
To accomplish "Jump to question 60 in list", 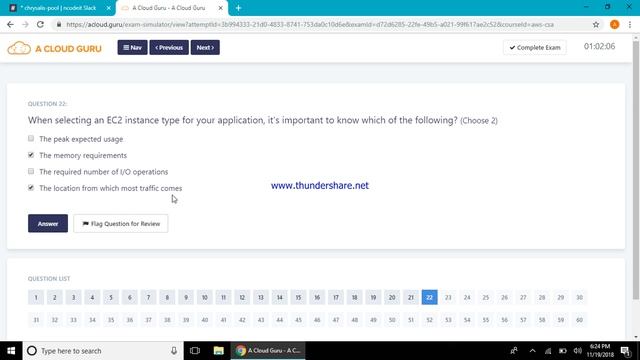I will [x=579, y=320].
